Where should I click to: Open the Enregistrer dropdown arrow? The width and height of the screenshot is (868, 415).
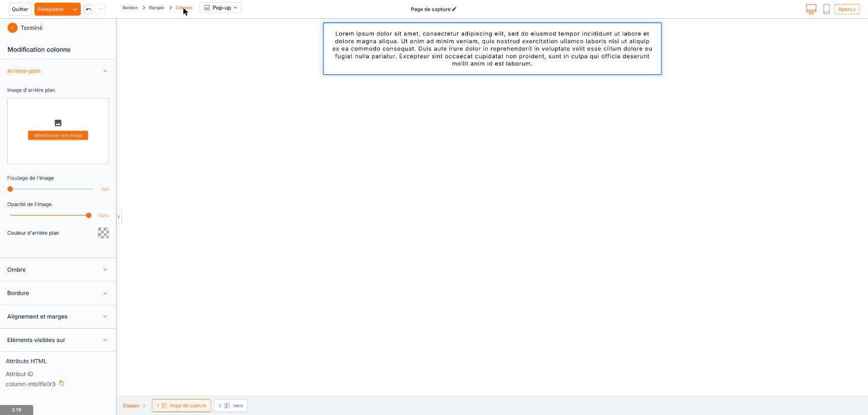[x=75, y=9]
